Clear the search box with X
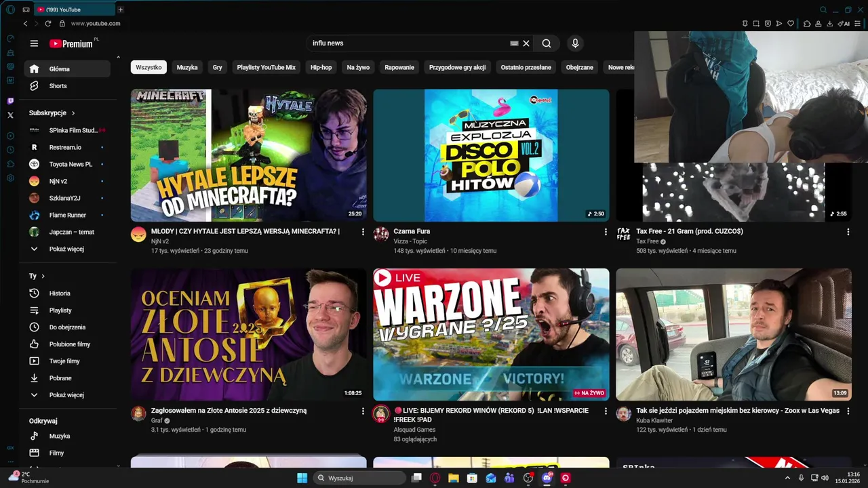Screen dimensions: 868x488 (x=526, y=43)
